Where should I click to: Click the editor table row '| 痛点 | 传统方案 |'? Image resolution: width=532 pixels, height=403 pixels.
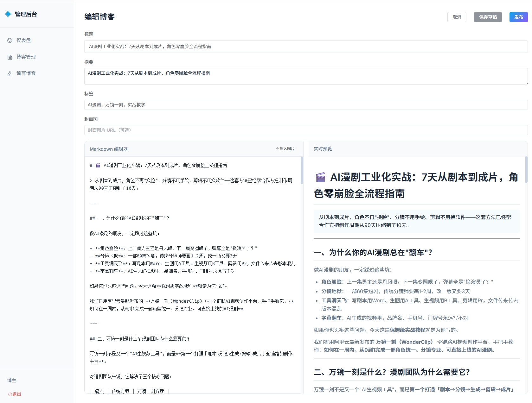point(129,391)
